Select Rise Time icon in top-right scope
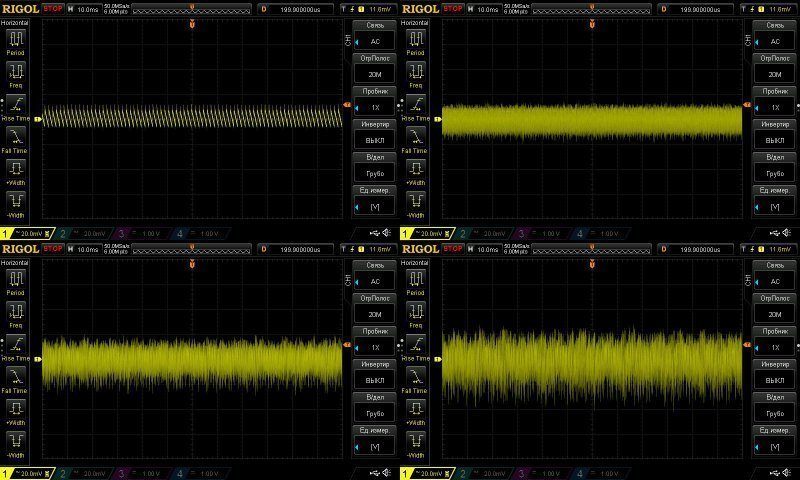The image size is (800, 480). [416, 105]
